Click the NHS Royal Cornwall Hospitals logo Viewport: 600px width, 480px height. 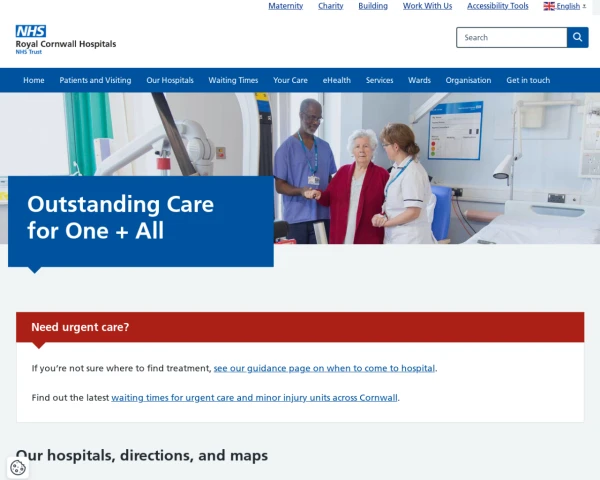[x=65, y=40]
